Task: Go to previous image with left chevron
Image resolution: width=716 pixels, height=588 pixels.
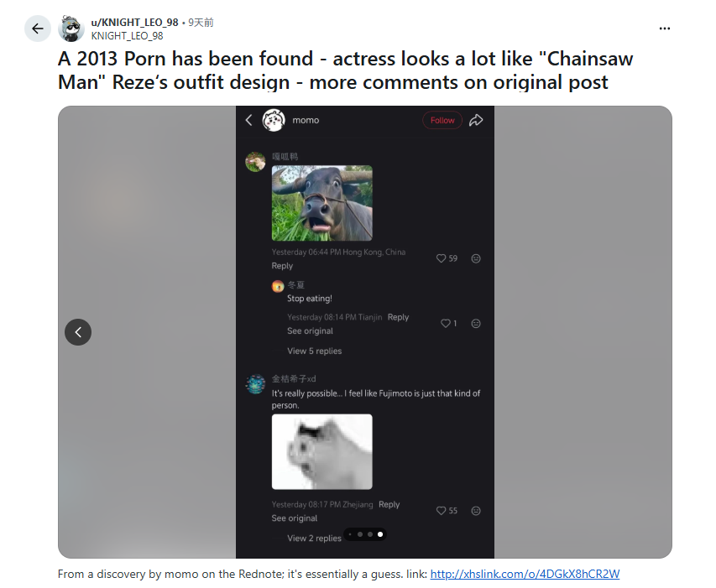Action: coord(78,332)
